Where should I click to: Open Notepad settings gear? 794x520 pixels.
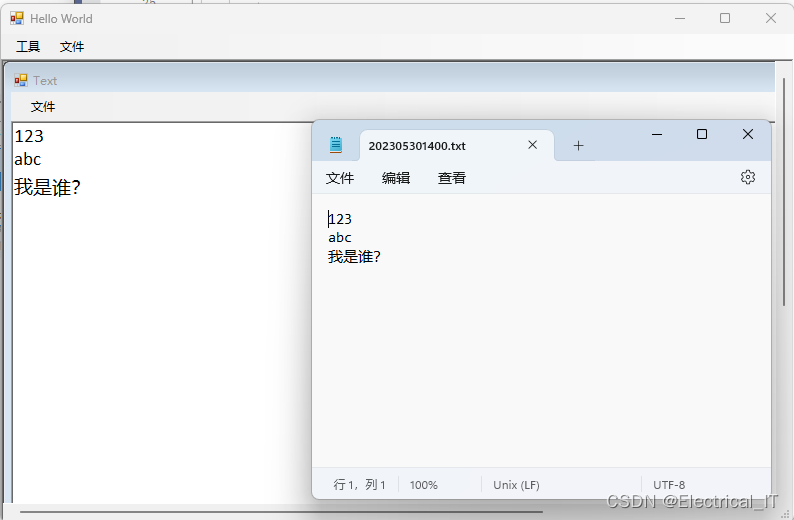(x=748, y=177)
